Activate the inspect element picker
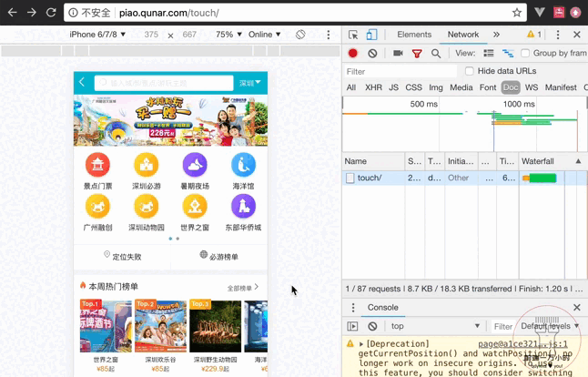 [353, 35]
